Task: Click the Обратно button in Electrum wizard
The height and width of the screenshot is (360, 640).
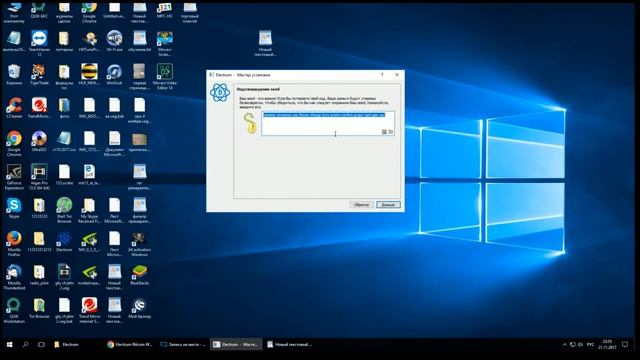Action: pos(361,204)
